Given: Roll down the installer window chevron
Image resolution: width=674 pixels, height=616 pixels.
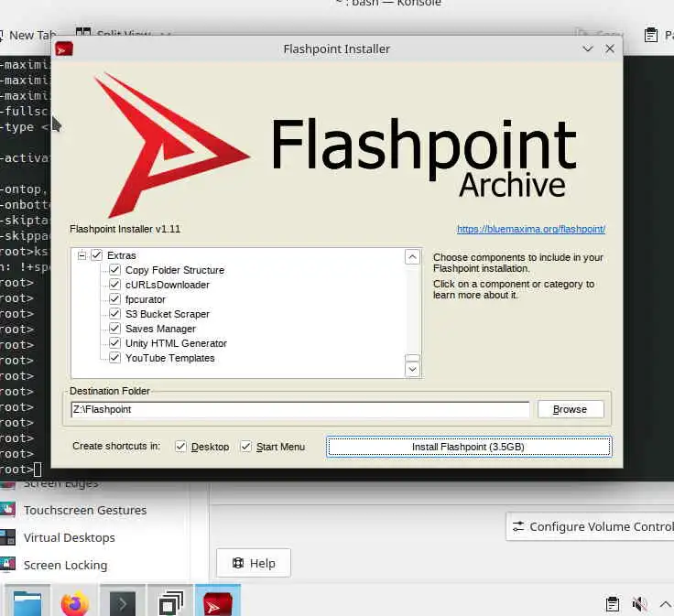Looking at the screenshot, I should [x=588, y=49].
